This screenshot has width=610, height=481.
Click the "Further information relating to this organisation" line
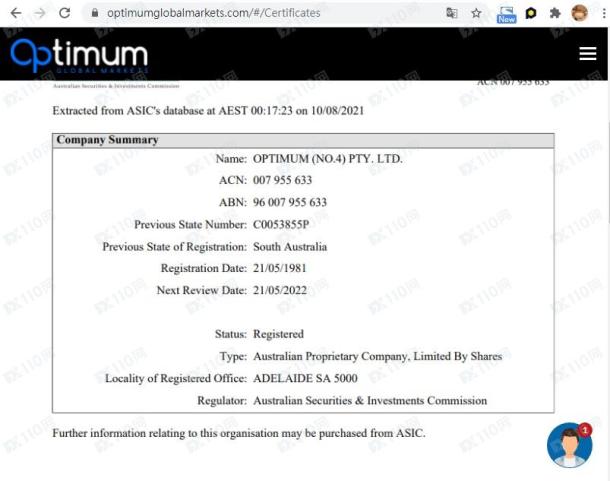[239, 434]
